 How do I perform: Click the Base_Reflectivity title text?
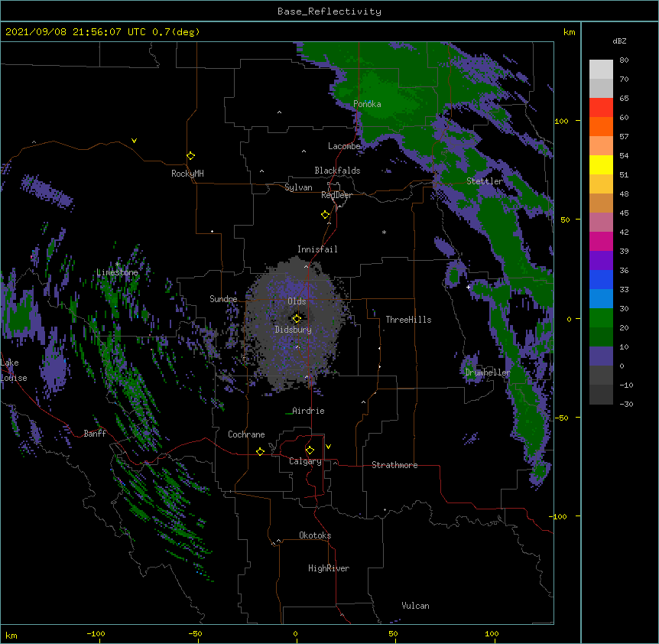pyautogui.click(x=329, y=11)
